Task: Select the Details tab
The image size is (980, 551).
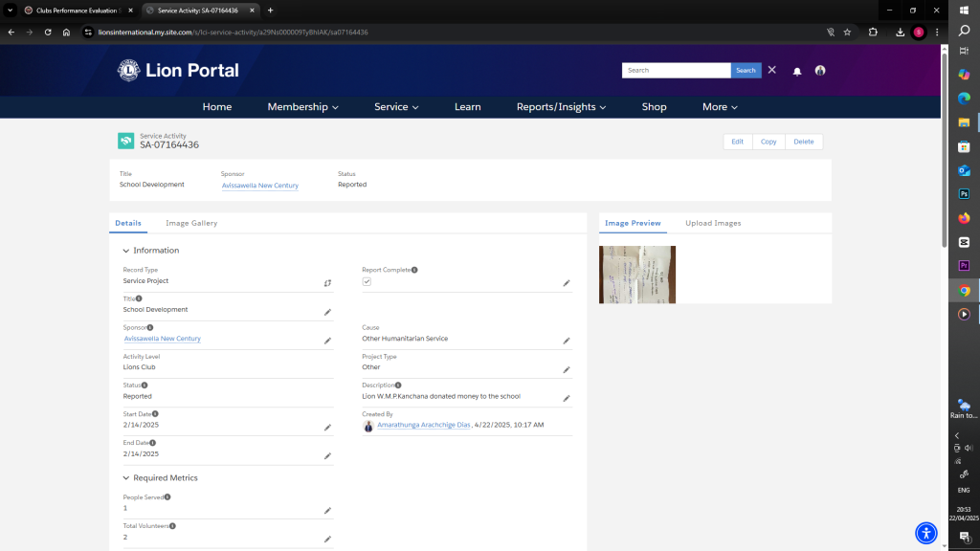Action: (x=128, y=223)
